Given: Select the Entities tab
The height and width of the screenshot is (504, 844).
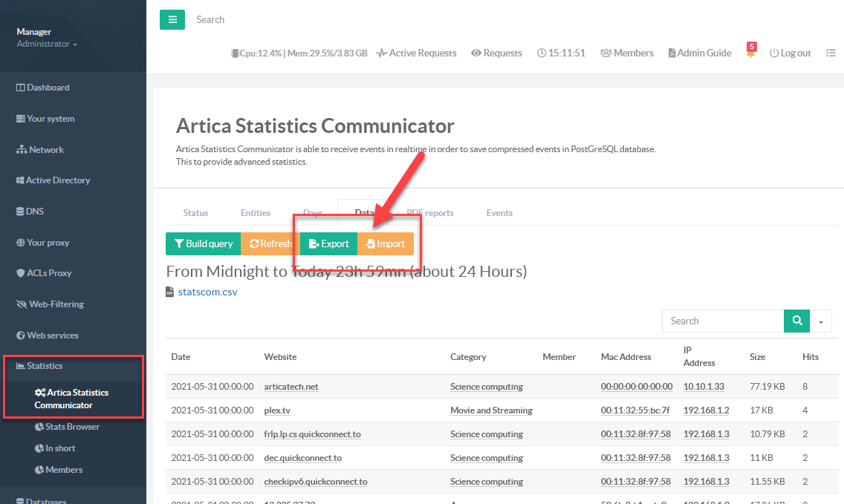Looking at the screenshot, I should point(256,213).
